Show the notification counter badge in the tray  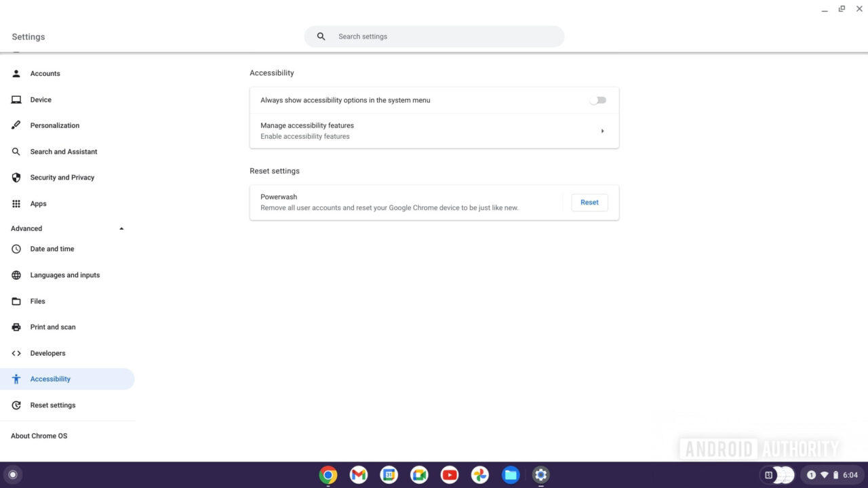click(811, 475)
